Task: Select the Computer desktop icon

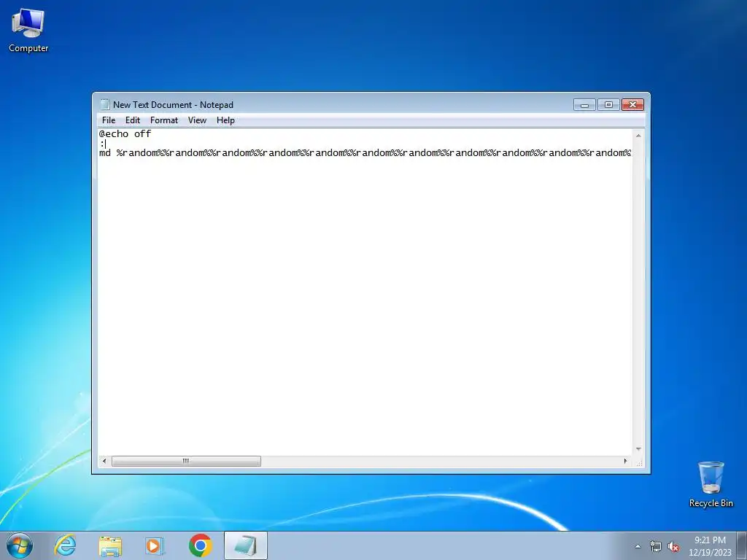Action: (28, 31)
